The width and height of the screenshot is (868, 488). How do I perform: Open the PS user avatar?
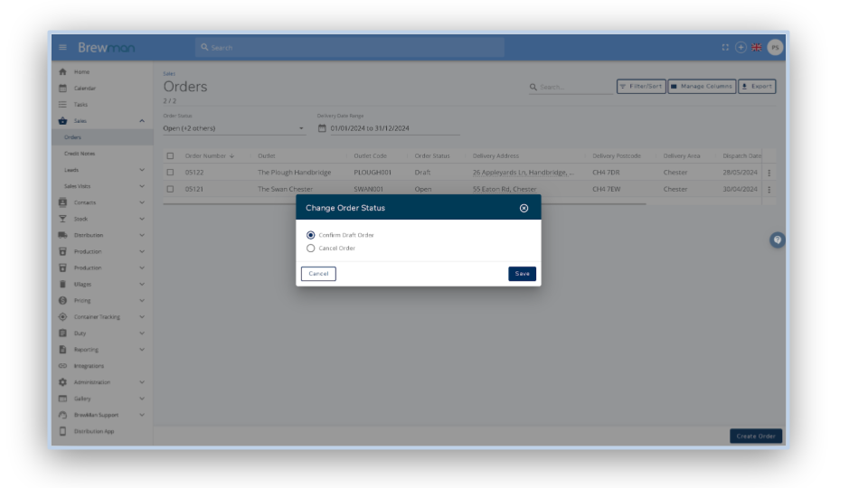pyautogui.click(x=775, y=48)
